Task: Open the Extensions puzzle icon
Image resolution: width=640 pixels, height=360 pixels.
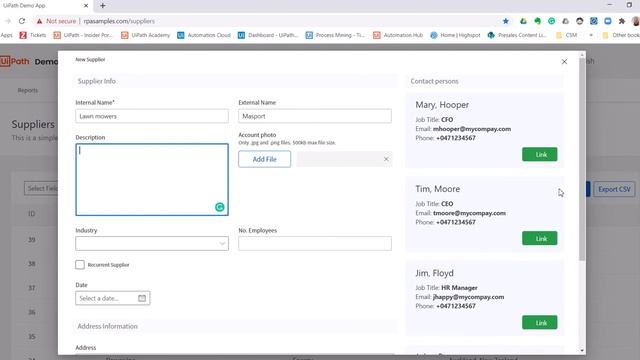Action: pos(622,21)
